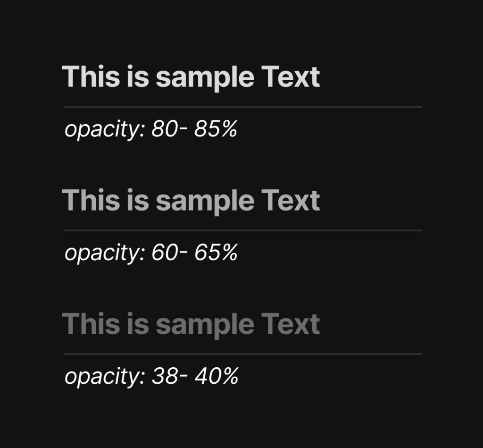Click the word 'Text' in the dimmest heading
The image size is (483, 448).
pyautogui.click(x=291, y=323)
